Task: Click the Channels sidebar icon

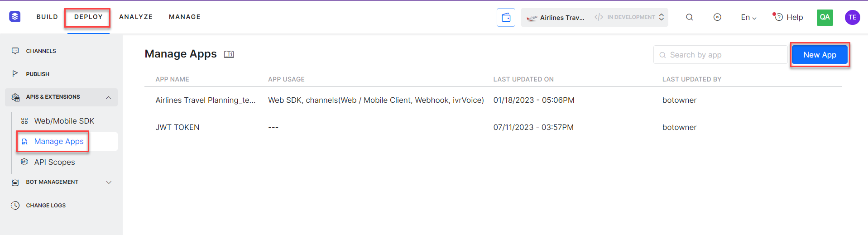Action: tap(15, 51)
